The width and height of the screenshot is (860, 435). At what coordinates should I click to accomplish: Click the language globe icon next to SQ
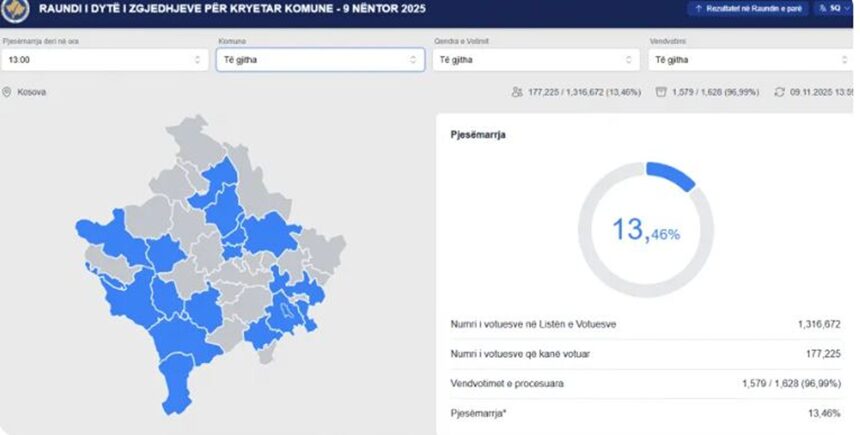pos(822,8)
